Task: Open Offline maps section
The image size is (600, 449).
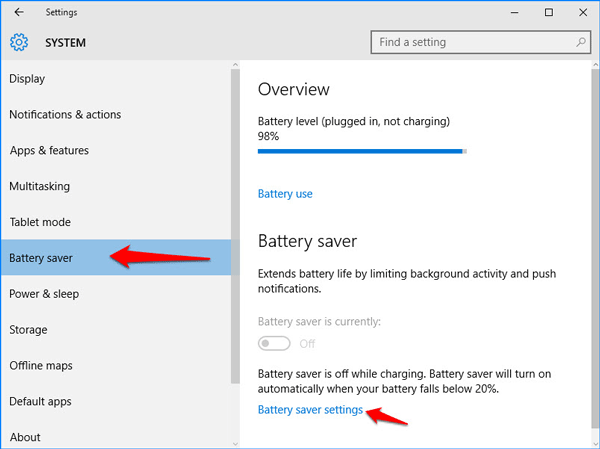Action: click(x=42, y=366)
